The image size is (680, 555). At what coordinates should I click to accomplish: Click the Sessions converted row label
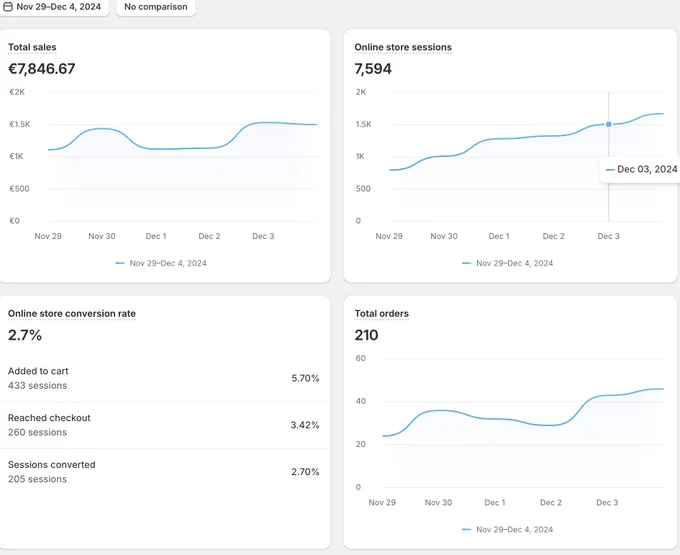coord(52,465)
